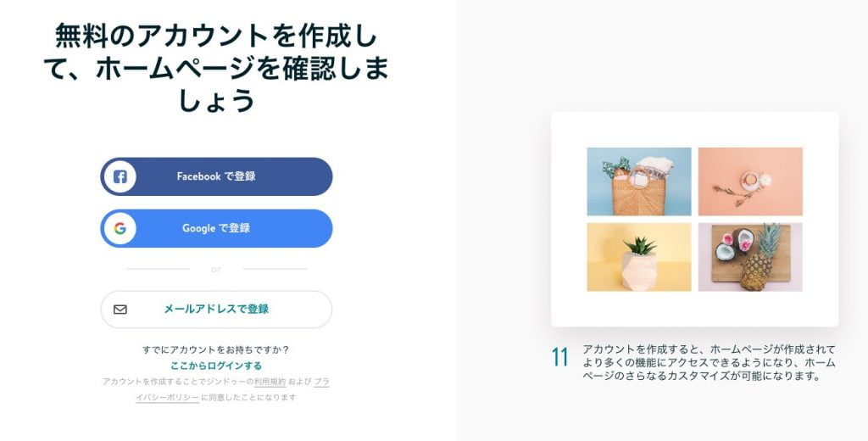
Task: Click the envelope mail icon
Action: 120,310
